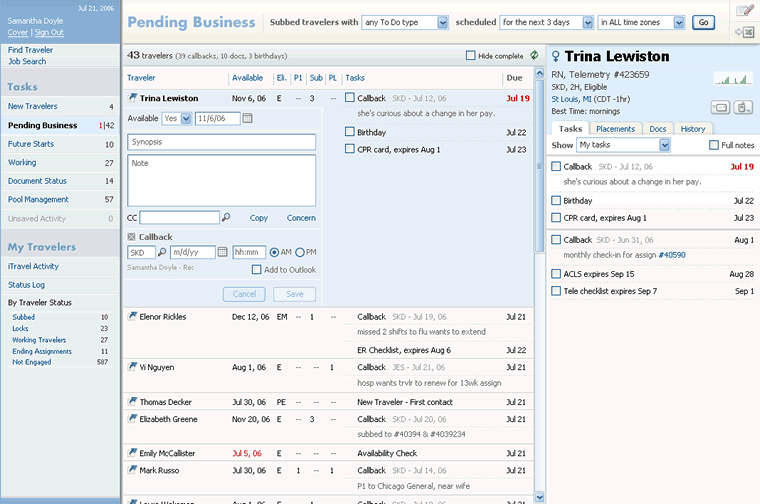Click the magnifier icon beside the CC field
Image resolution: width=760 pixels, height=504 pixels.
[x=226, y=218]
